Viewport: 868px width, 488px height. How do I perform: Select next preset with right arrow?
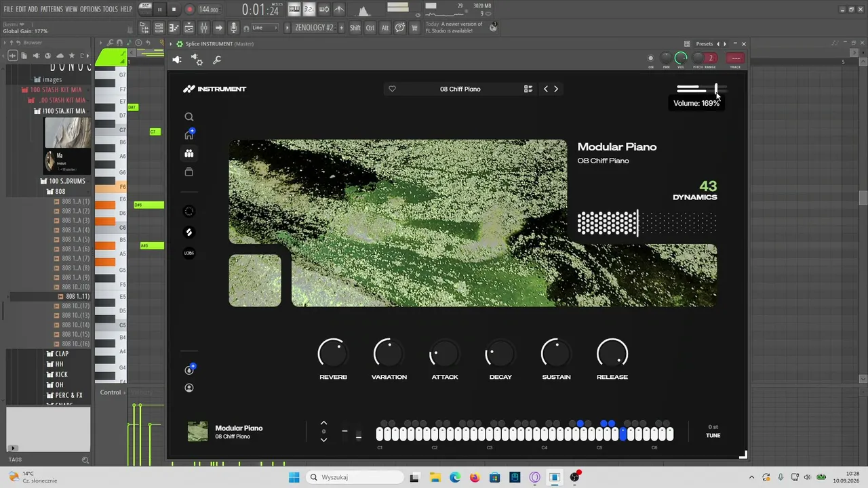(556, 89)
